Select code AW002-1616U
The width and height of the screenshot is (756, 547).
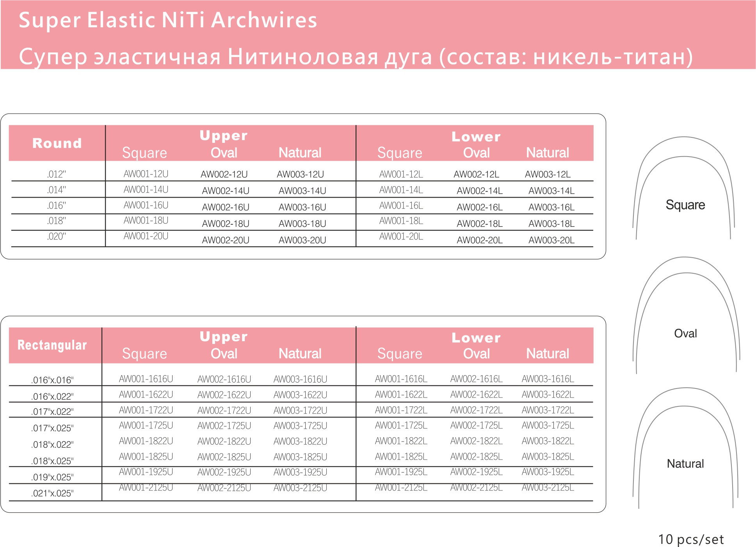224,379
